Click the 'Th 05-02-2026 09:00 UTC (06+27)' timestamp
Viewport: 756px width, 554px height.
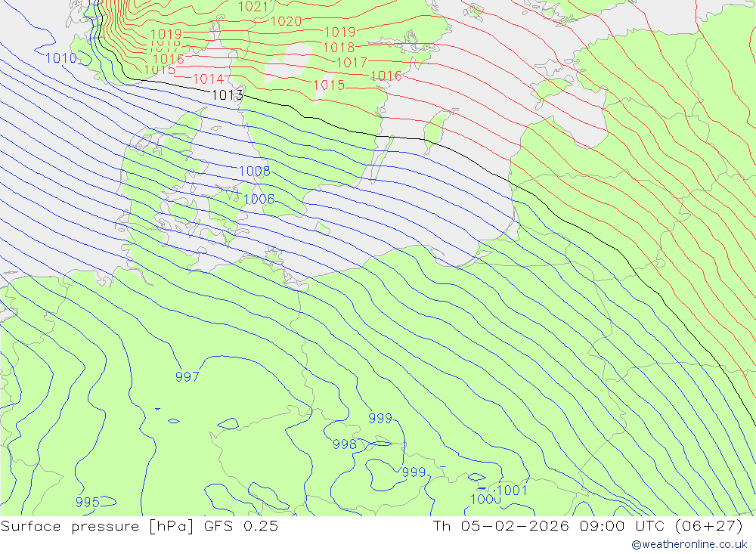[588, 526]
